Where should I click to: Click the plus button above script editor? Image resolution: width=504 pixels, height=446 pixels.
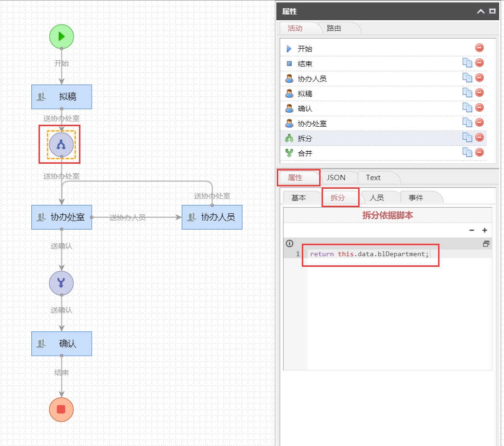click(485, 230)
